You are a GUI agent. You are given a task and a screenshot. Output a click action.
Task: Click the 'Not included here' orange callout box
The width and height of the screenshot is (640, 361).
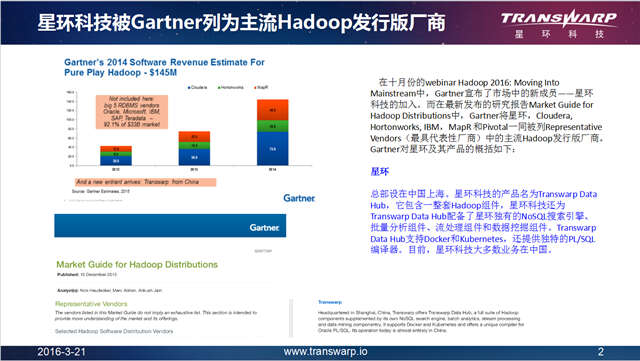pyautogui.click(x=132, y=112)
